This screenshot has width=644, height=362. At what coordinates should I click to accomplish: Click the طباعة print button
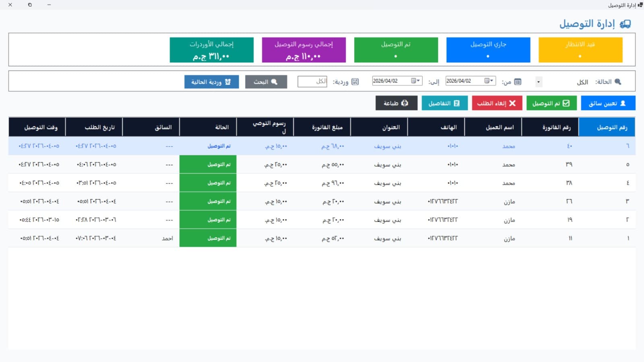pos(396,103)
